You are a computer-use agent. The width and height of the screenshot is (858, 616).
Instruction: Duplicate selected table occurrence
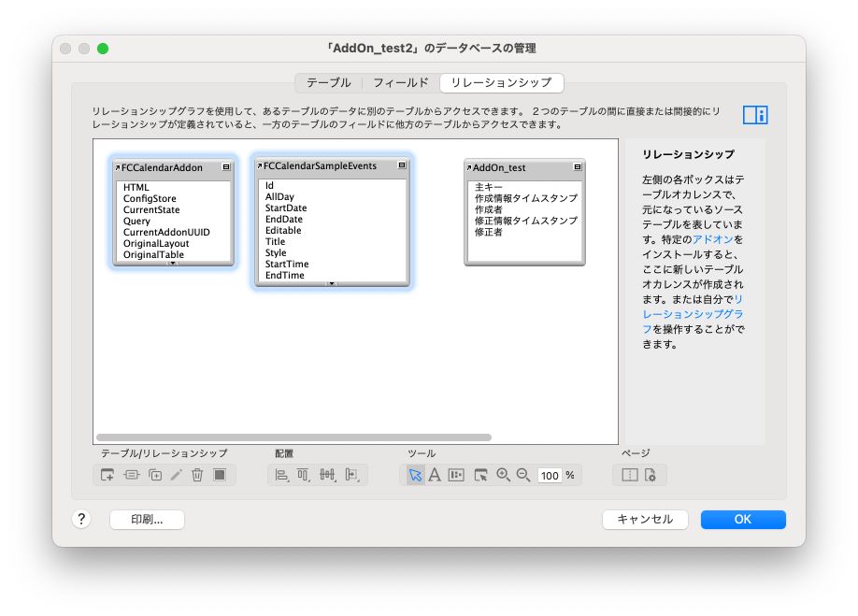click(155, 475)
